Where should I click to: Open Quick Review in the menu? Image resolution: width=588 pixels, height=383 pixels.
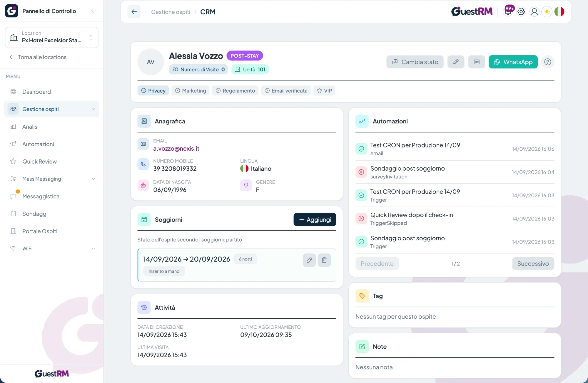tap(52, 161)
